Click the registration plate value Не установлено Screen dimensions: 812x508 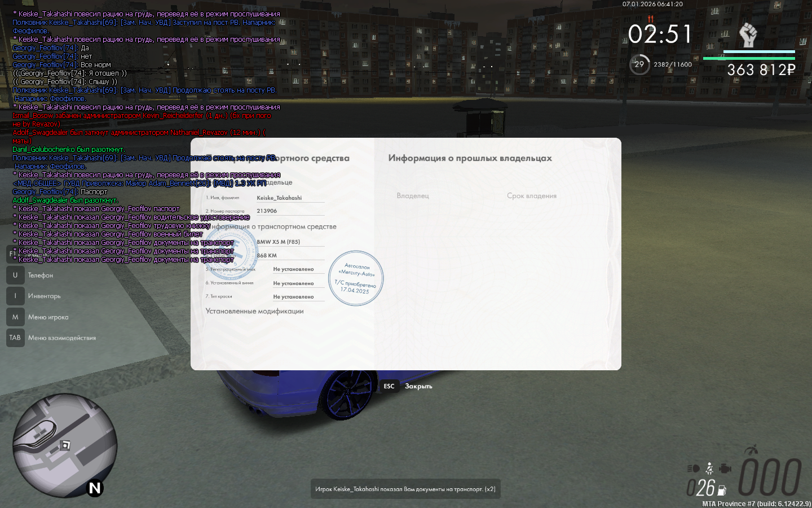click(293, 269)
